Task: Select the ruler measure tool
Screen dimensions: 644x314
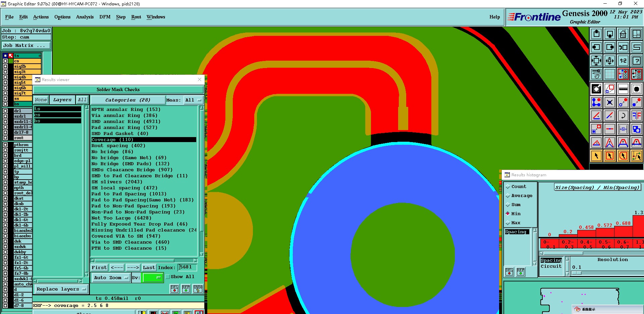Action: (623, 89)
